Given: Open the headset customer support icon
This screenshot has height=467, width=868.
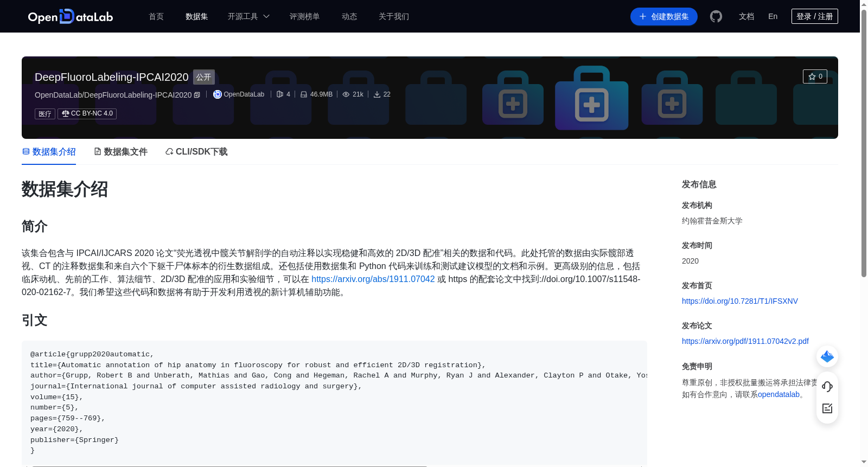Looking at the screenshot, I should pos(827,386).
